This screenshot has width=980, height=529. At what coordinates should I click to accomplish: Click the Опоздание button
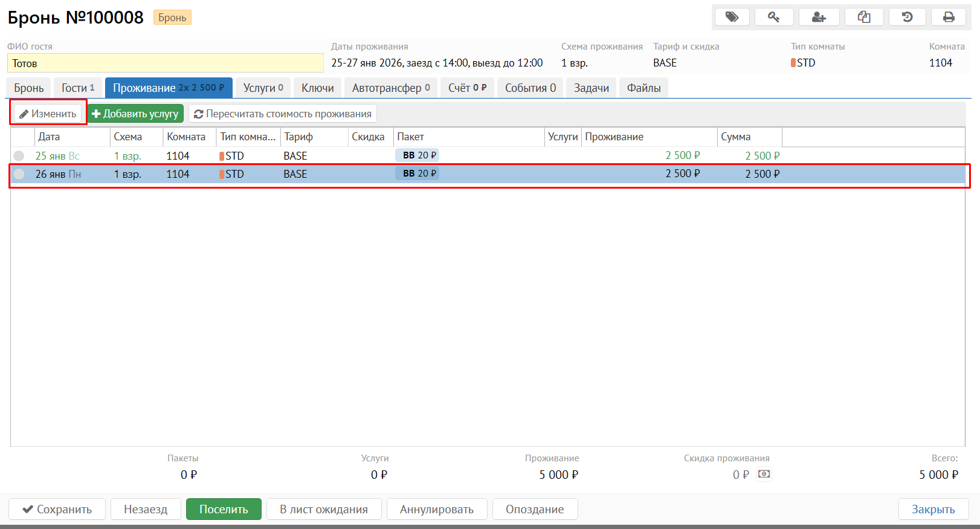(535, 509)
